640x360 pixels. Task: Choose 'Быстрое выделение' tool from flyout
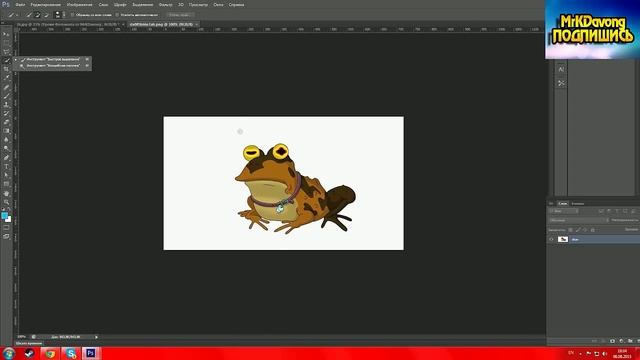pyautogui.click(x=53, y=59)
